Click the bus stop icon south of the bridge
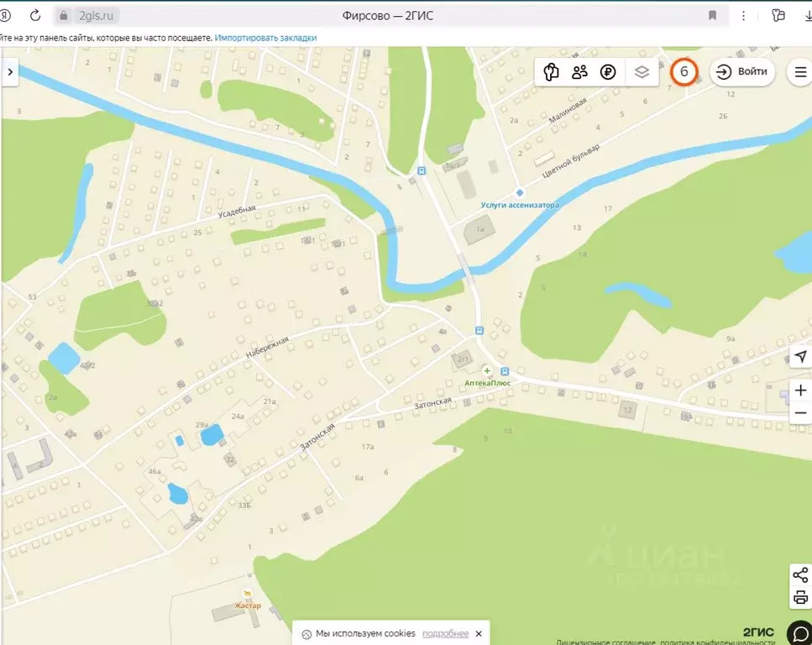Image resolution: width=812 pixels, height=645 pixels. click(479, 331)
